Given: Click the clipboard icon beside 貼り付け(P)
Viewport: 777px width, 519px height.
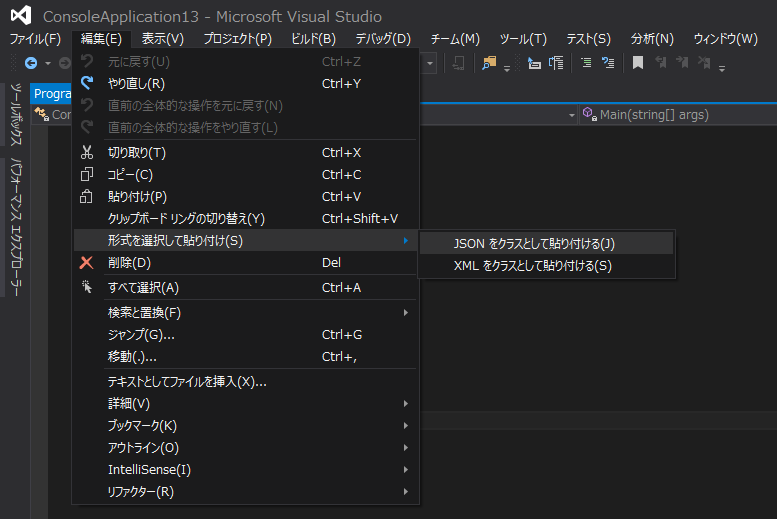Looking at the screenshot, I should click(86, 196).
